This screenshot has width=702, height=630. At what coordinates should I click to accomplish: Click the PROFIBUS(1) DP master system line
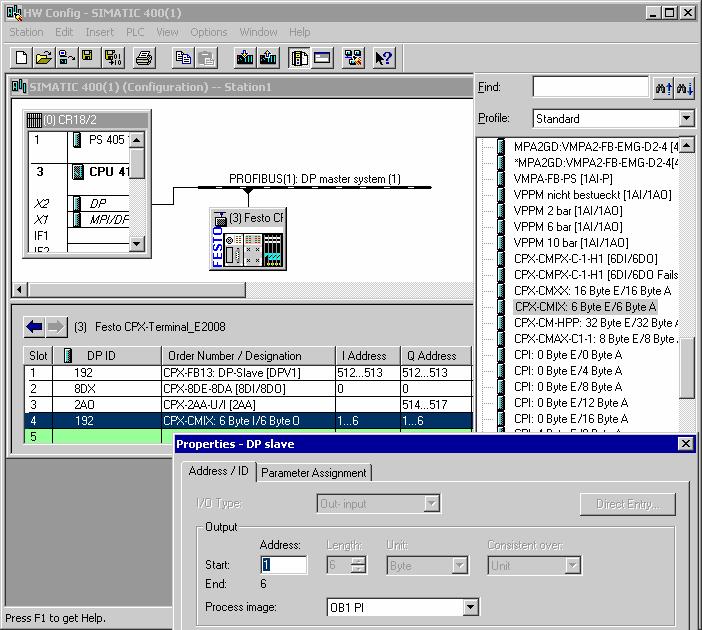315,187
